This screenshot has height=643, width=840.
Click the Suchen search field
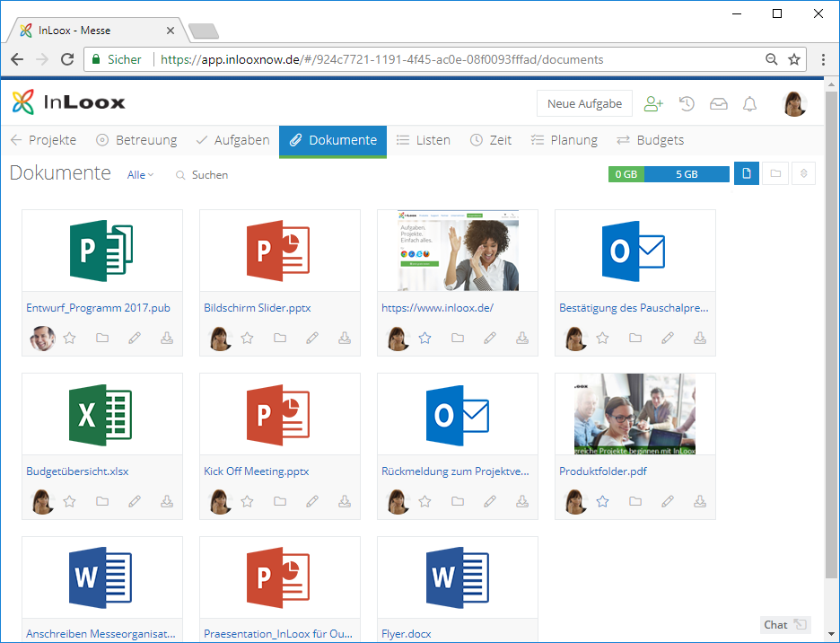tap(202, 175)
